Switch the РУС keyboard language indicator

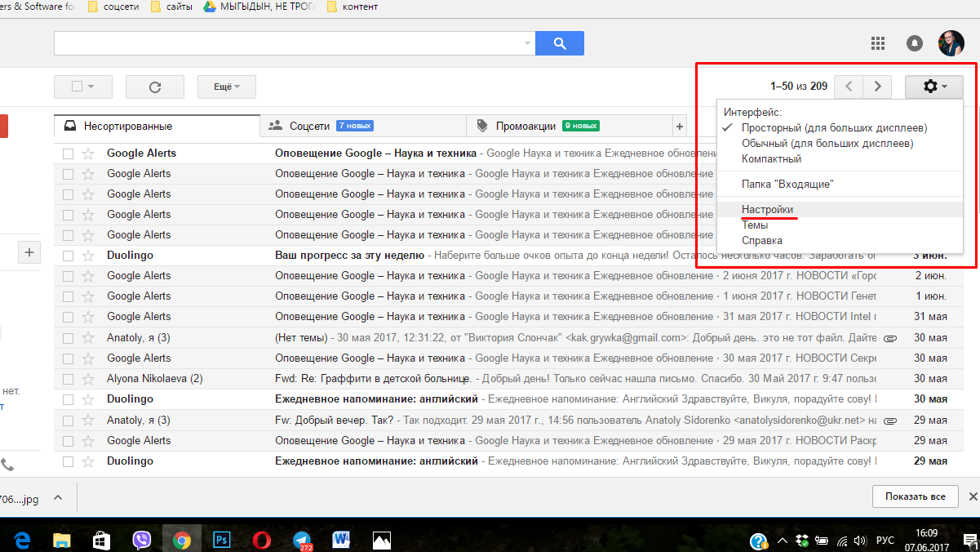[x=885, y=541]
